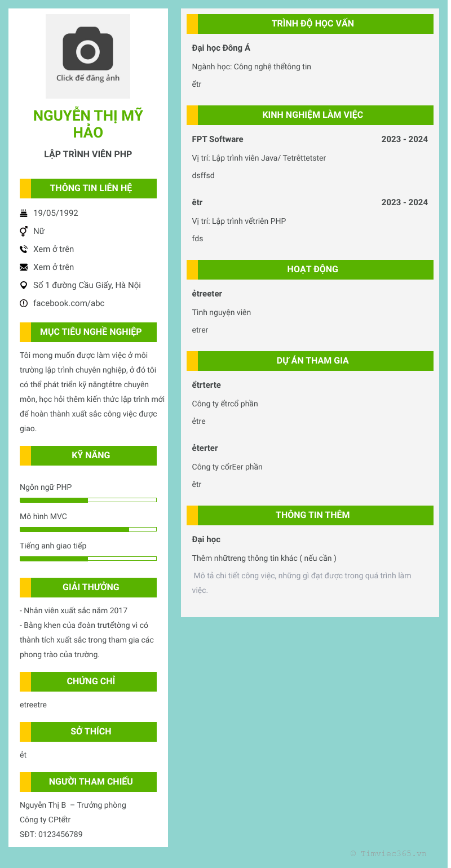451x868 pixels.
Task: Edit the job title LẬP TRÌNH VIÊN PHP
Action: [x=88, y=154]
